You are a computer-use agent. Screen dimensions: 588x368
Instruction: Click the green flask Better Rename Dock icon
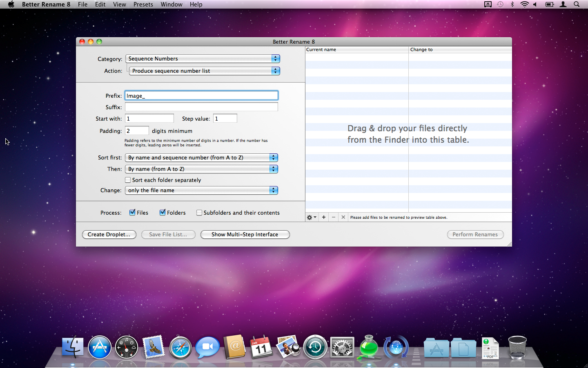coord(369,347)
